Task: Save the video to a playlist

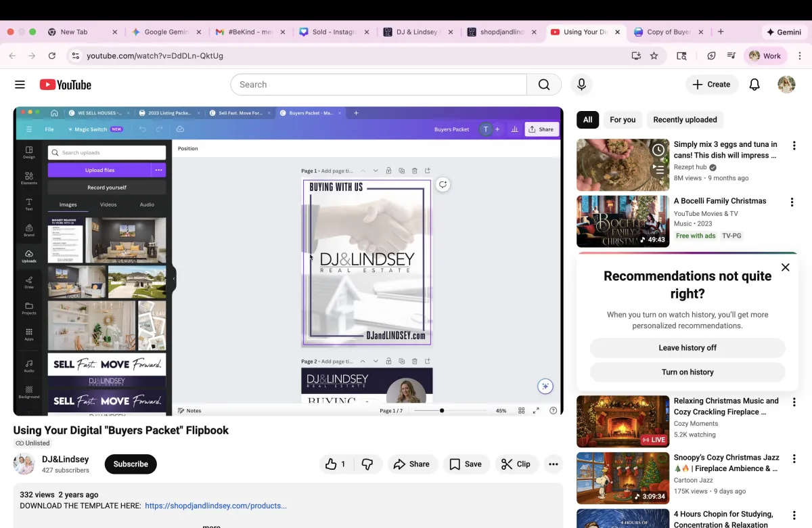Action: [x=466, y=464]
